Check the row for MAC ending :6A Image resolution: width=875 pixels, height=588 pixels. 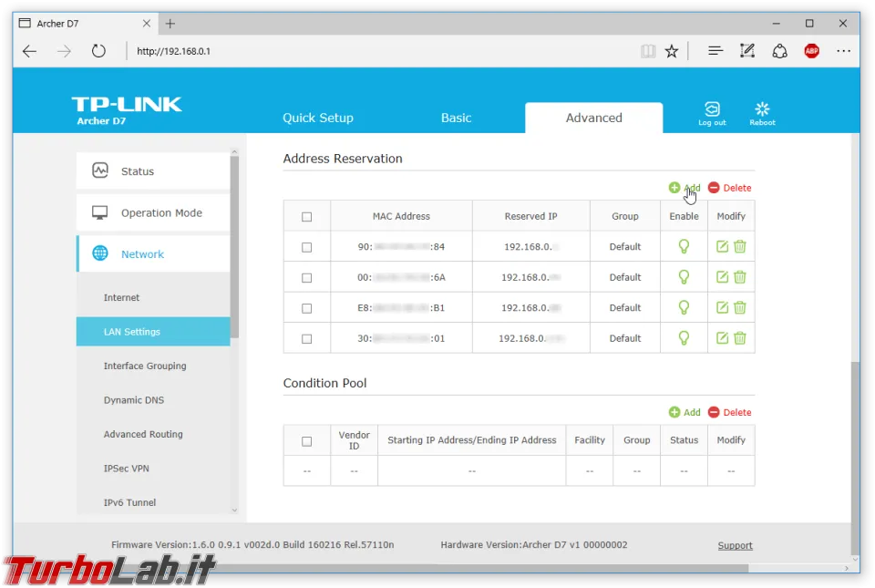point(307,278)
